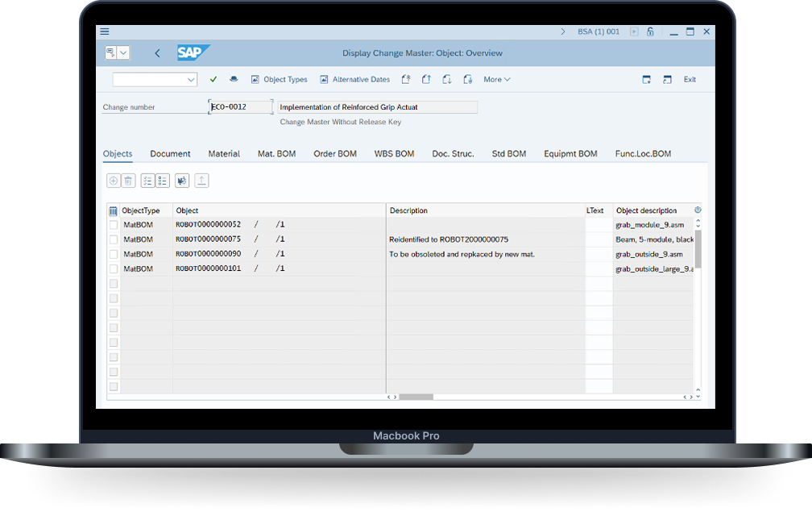The image size is (812, 512).
Task: Click the hat-shaped icon beside the checkmark
Action: pos(234,79)
